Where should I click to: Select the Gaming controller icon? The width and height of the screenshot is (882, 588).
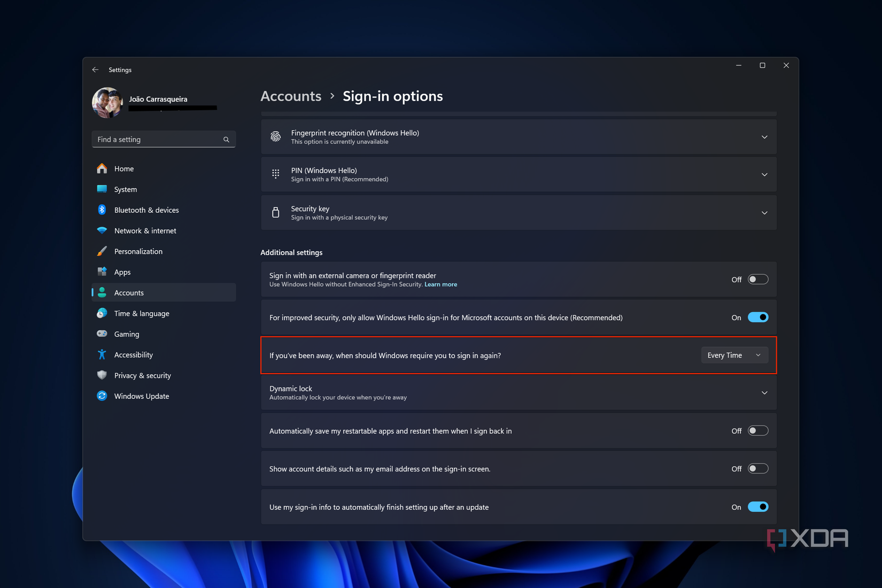(x=102, y=334)
